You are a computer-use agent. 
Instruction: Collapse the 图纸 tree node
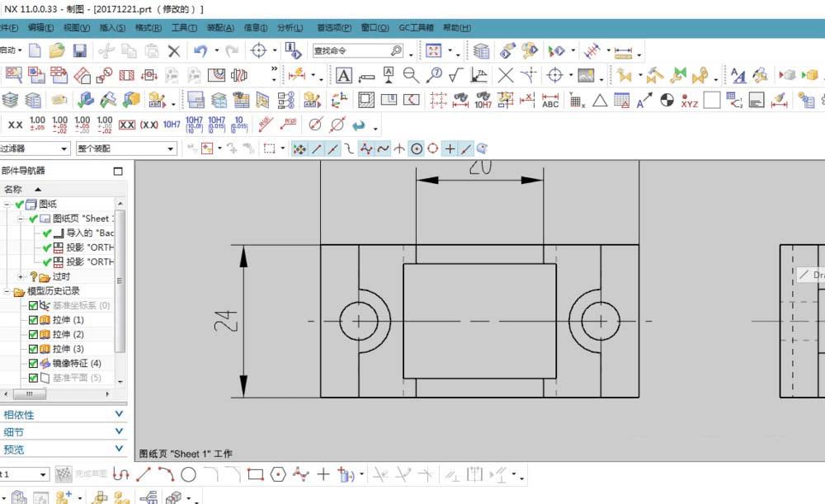coord(7,204)
